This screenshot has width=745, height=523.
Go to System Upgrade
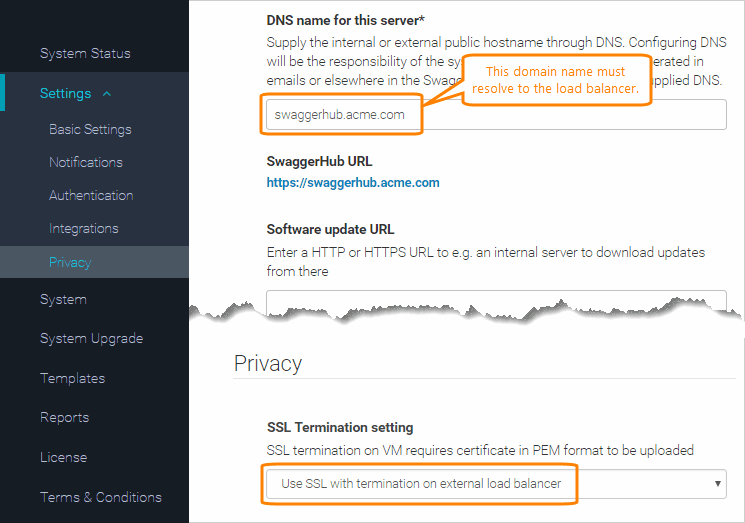(91, 338)
